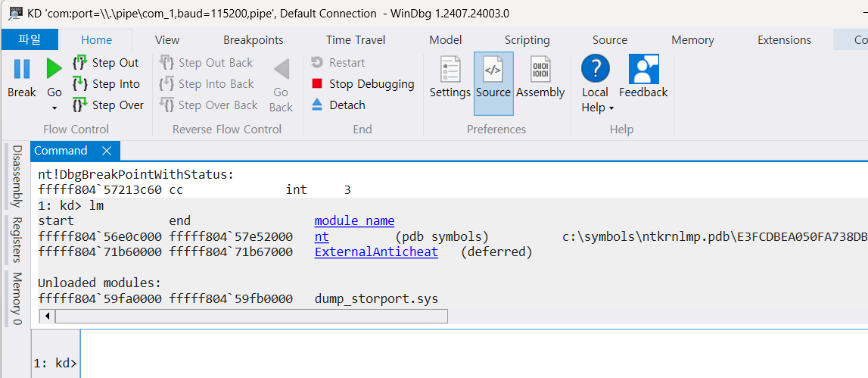The height and width of the screenshot is (378, 868).
Task: Open the Extensions ribbon tab
Action: tap(784, 40)
